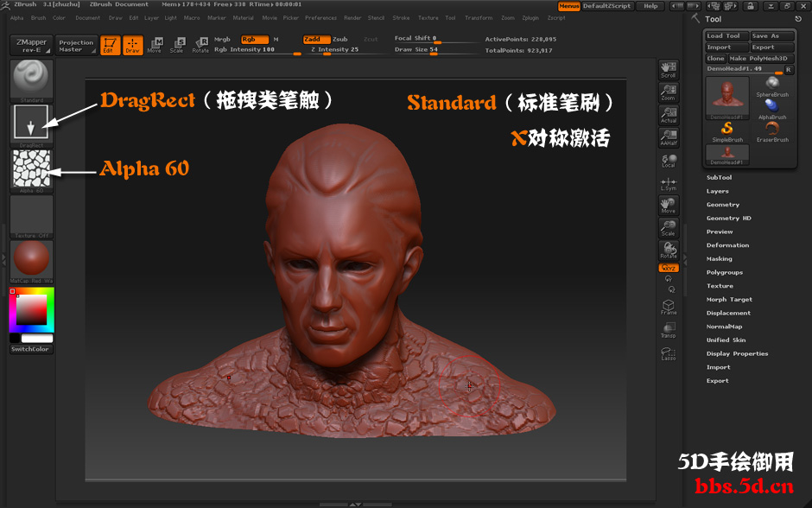Open the Texture Off selector
Viewport: 812px width, 508px height.
pyautogui.click(x=32, y=216)
